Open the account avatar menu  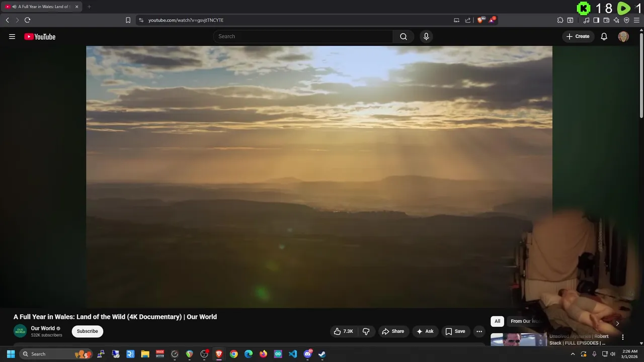pos(623,36)
